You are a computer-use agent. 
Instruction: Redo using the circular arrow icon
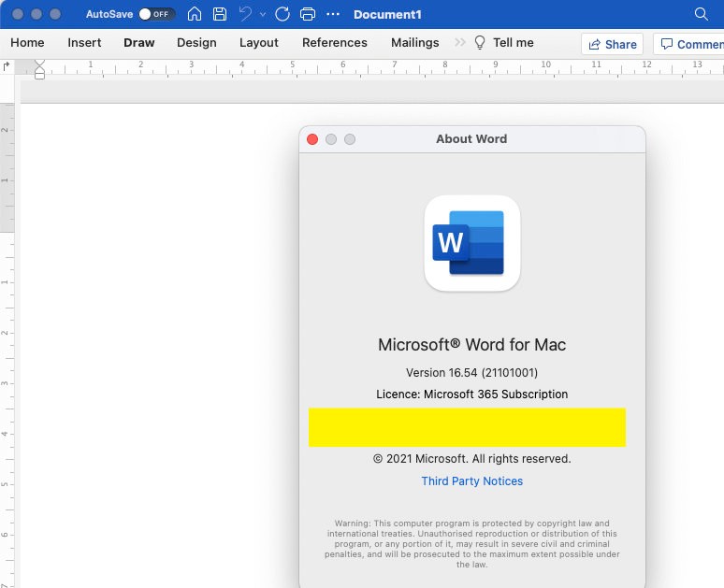click(282, 14)
